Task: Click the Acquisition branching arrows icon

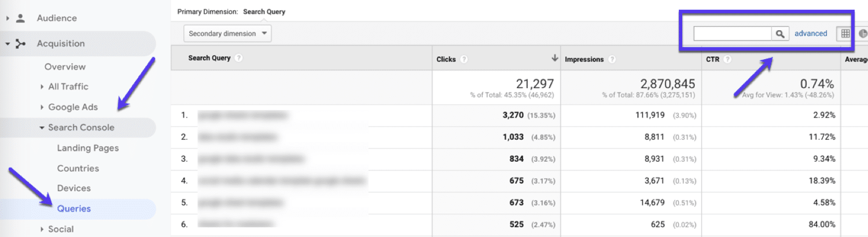Action: pyautogui.click(x=21, y=43)
